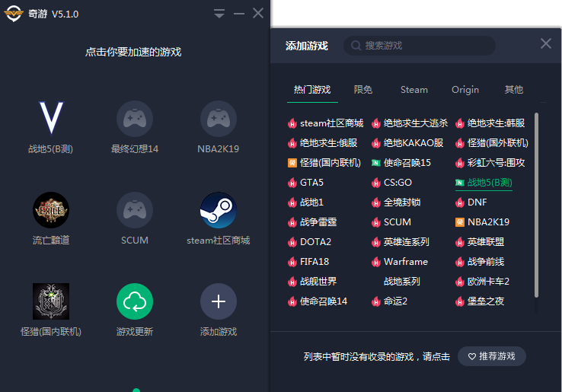This screenshot has width=562, height=392.
Task: Click the flame icon beside Warframe
Action: [x=376, y=263]
